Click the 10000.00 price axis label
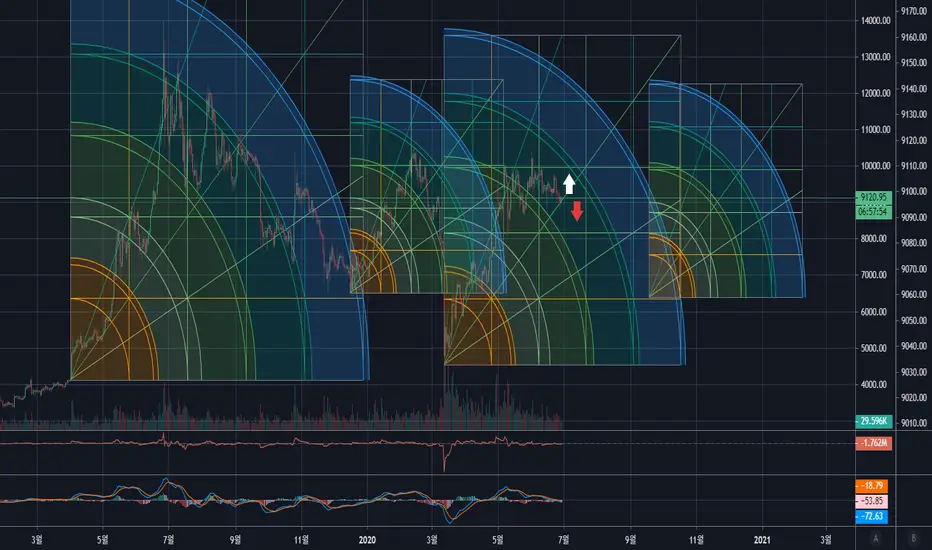 coord(876,166)
